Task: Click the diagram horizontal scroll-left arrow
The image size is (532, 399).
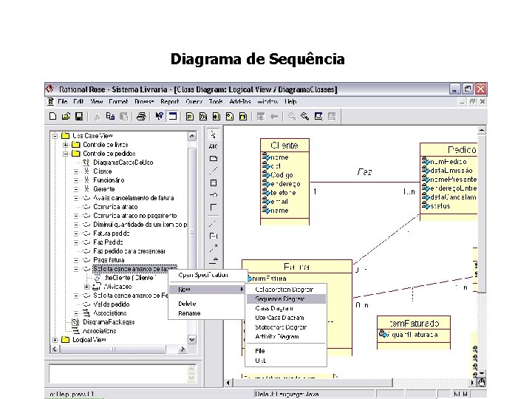Action: click(228, 383)
